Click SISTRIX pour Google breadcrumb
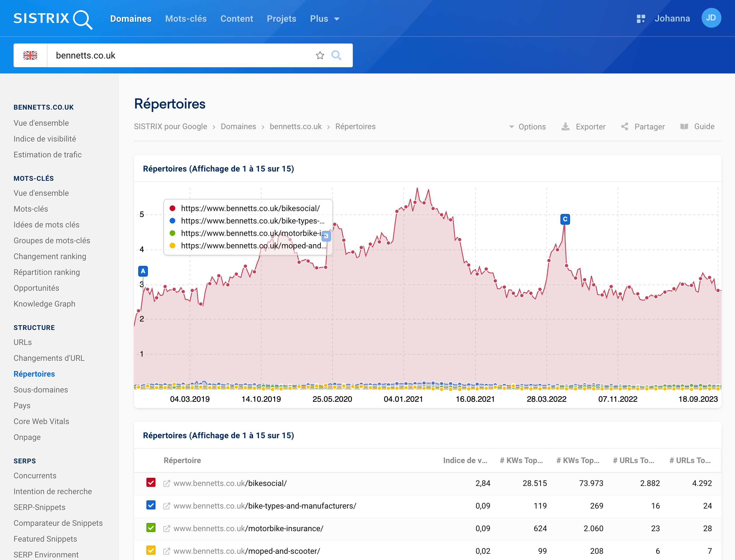The width and height of the screenshot is (735, 560). coord(170,127)
